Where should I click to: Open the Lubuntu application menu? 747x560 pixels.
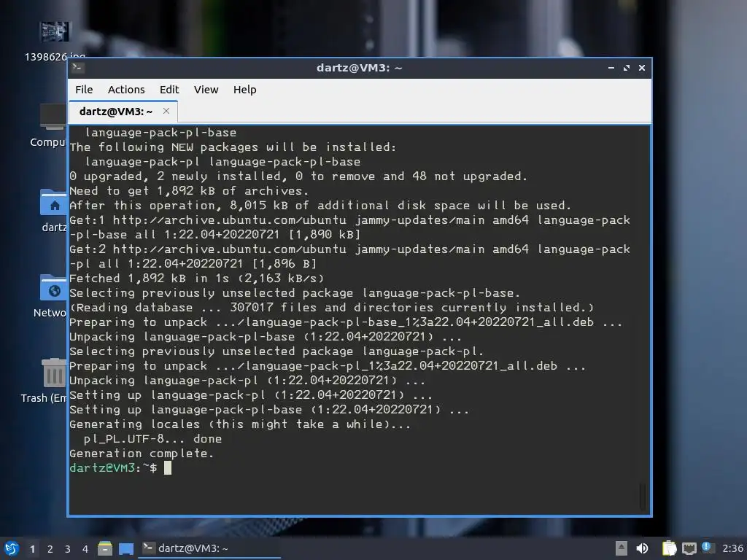11,548
